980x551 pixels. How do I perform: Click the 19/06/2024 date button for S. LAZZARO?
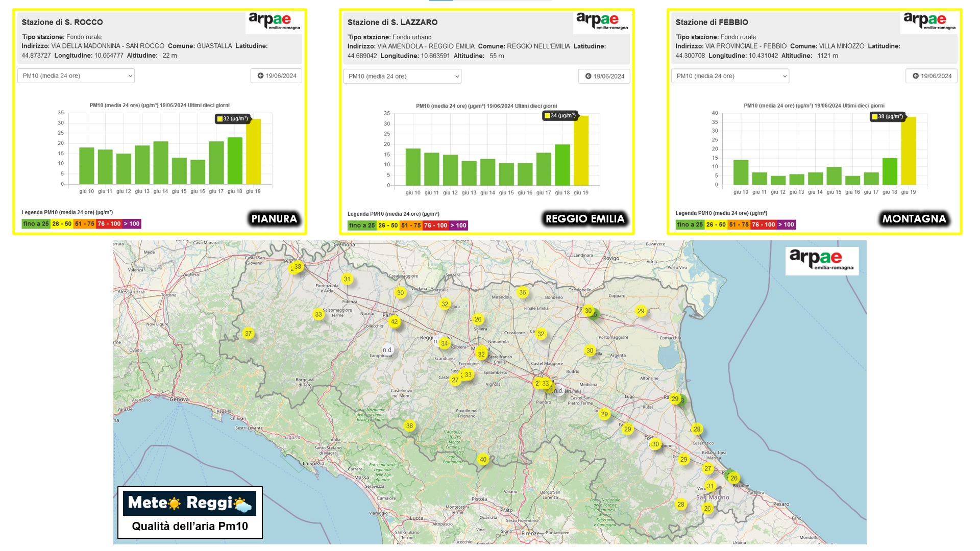pos(604,77)
